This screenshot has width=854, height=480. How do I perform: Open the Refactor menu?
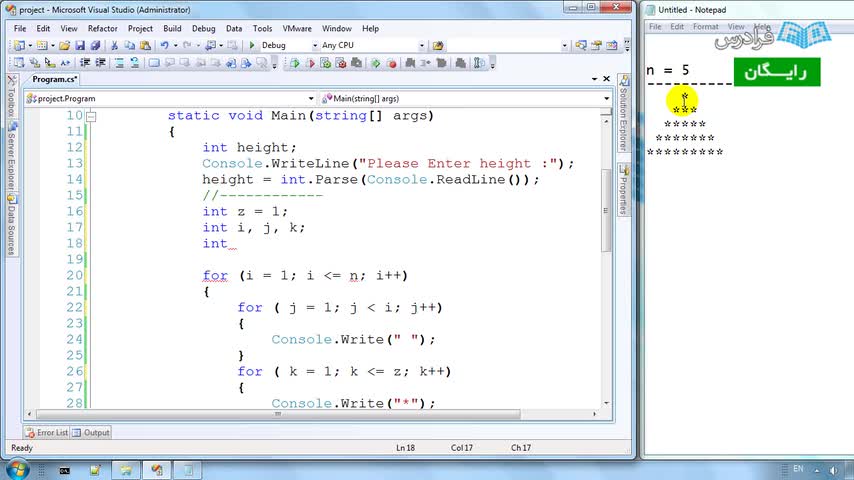(102, 28)
